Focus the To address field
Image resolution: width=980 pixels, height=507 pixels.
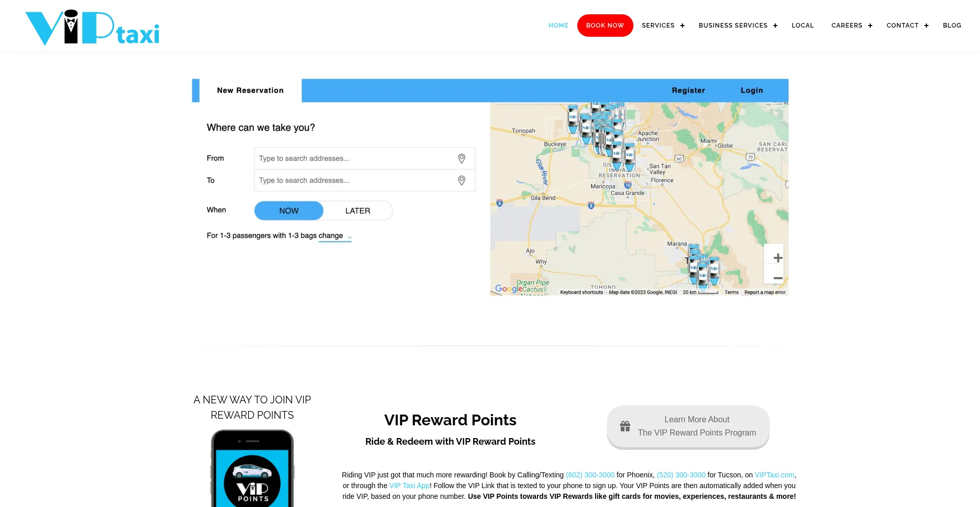(x=364, y=180)
